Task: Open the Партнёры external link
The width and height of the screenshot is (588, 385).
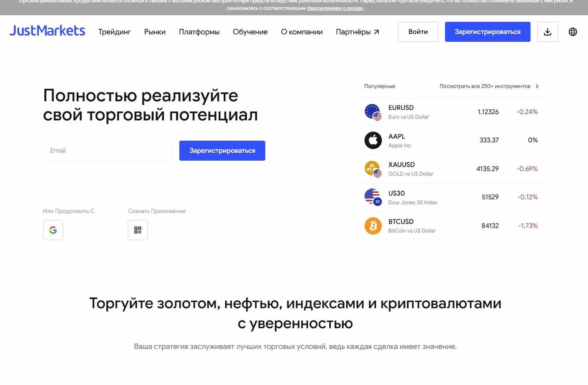Action: tap(358, 32)
